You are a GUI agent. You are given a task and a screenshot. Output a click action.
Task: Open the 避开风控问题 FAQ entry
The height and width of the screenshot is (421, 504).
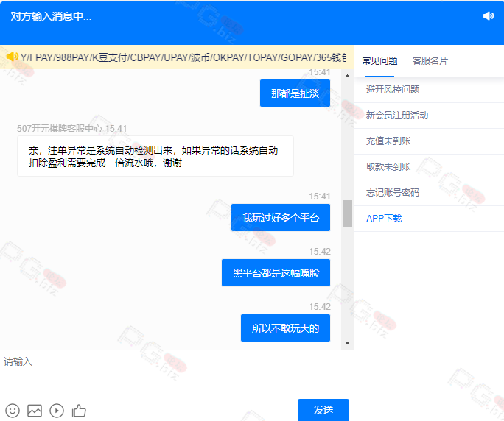tap(393, 90)
